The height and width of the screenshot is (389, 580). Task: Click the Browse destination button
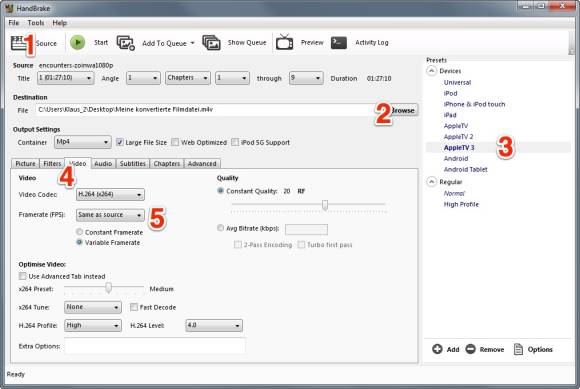402,110
